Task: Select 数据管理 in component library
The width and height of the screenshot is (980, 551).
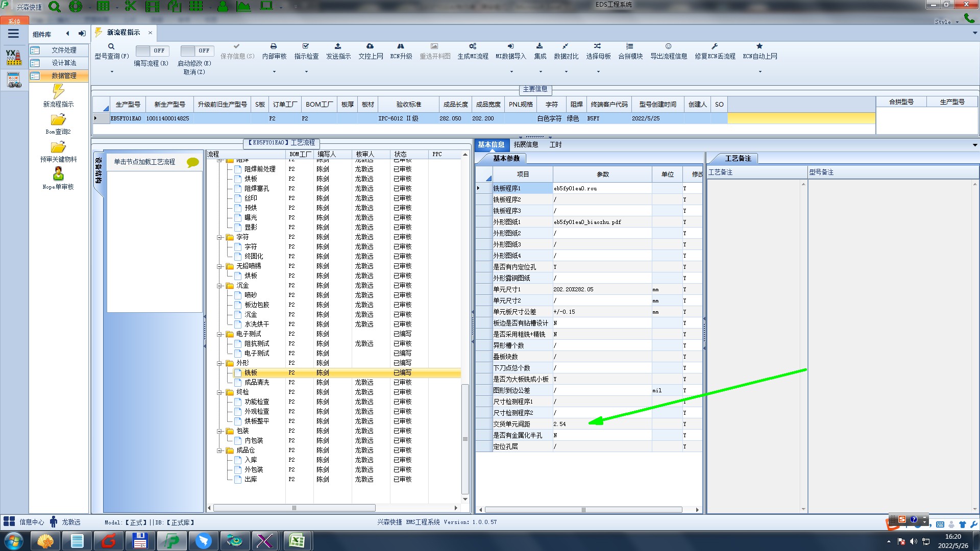Action: (63, 76)
